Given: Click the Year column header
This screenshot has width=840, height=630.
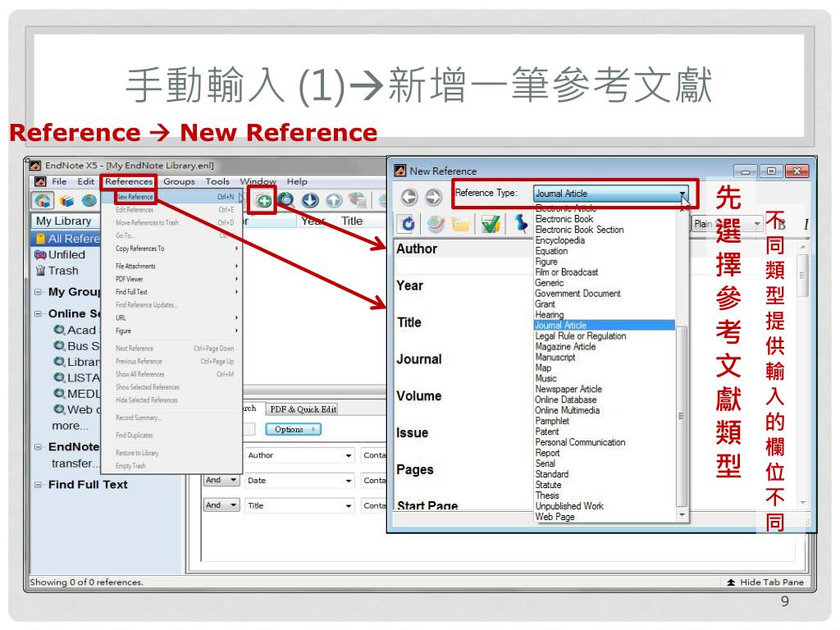Looking at the screenshot, I should [x=313, y=221].
